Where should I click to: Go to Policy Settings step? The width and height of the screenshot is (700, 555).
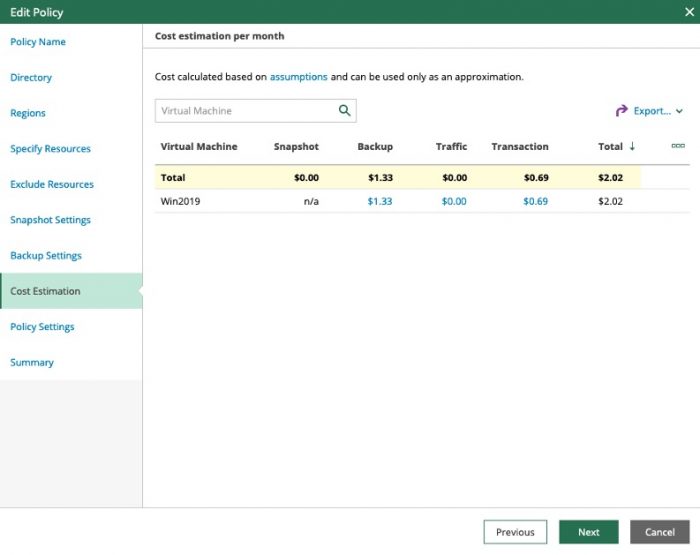coord(42,327)
